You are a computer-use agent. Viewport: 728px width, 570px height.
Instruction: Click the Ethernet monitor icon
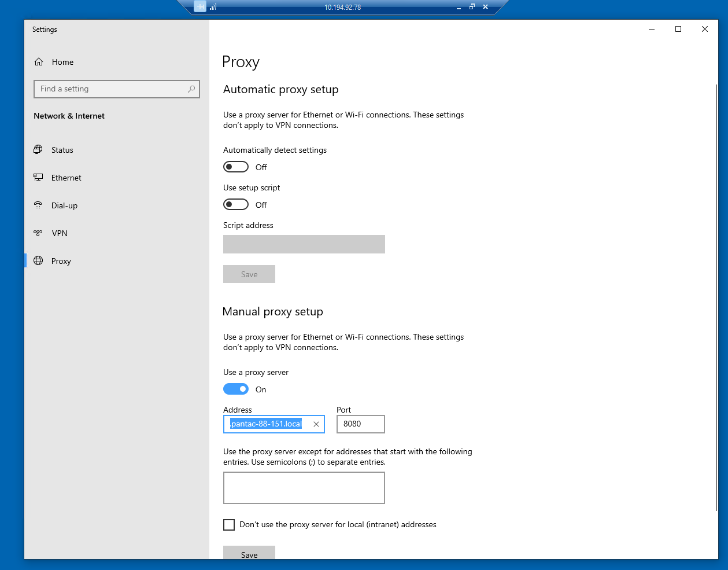[38, 178]
